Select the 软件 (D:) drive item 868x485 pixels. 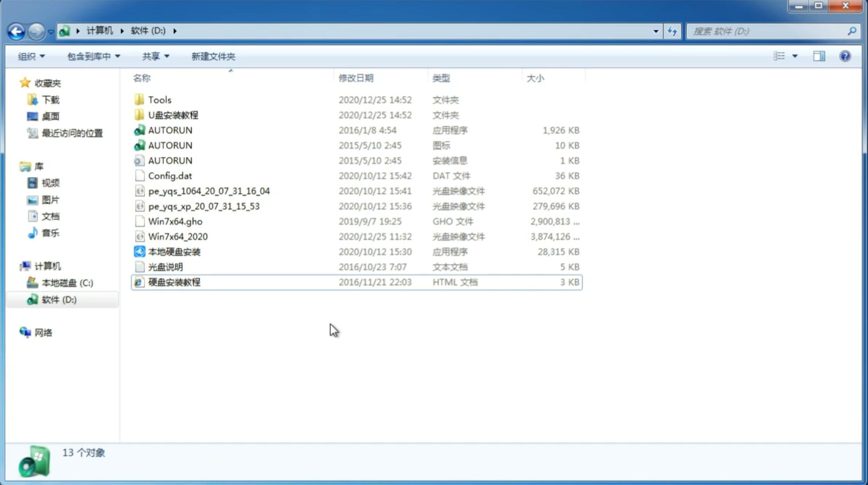tap(58, 299)
